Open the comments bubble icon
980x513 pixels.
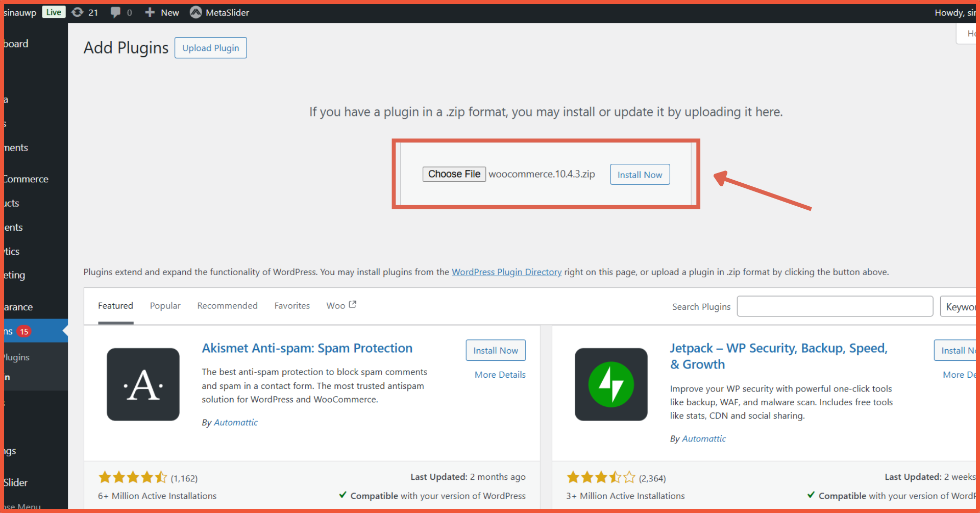[x=116, y=12]
